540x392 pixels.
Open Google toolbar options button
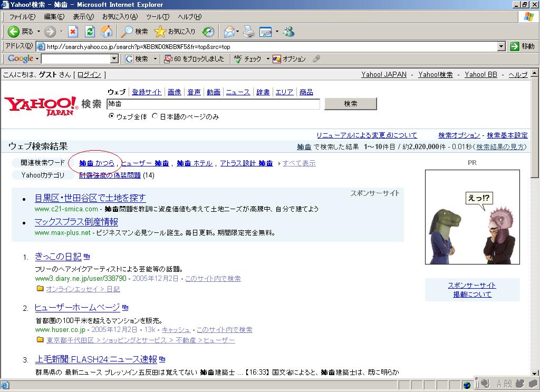pyautogui.click(x=289, y=59)
